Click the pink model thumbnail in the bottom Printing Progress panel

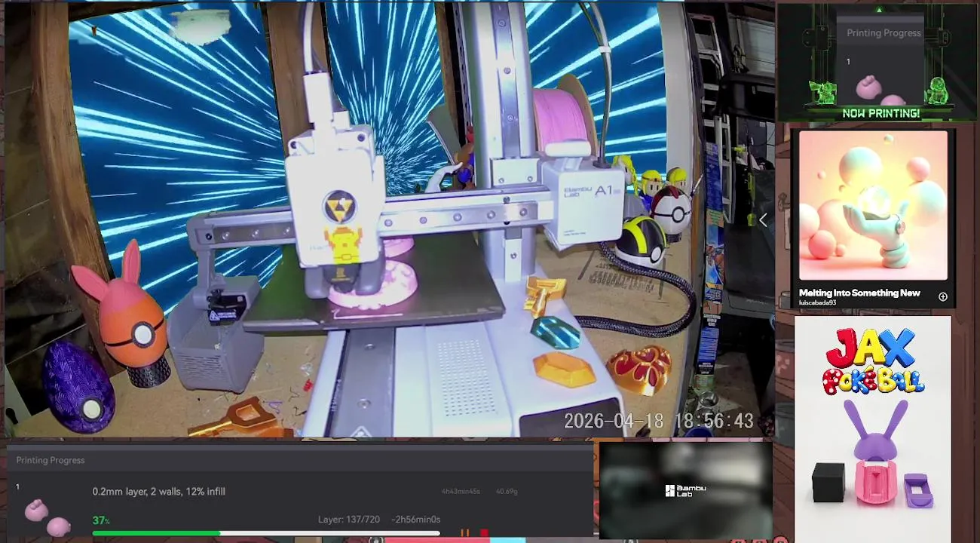(x=47, y=517)
